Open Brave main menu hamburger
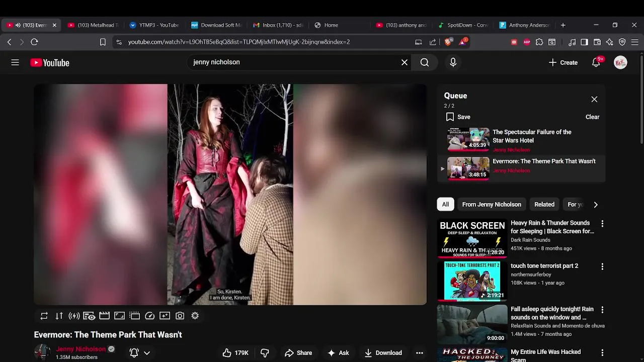Screen dimensions: 644x362 coord(635,42)
